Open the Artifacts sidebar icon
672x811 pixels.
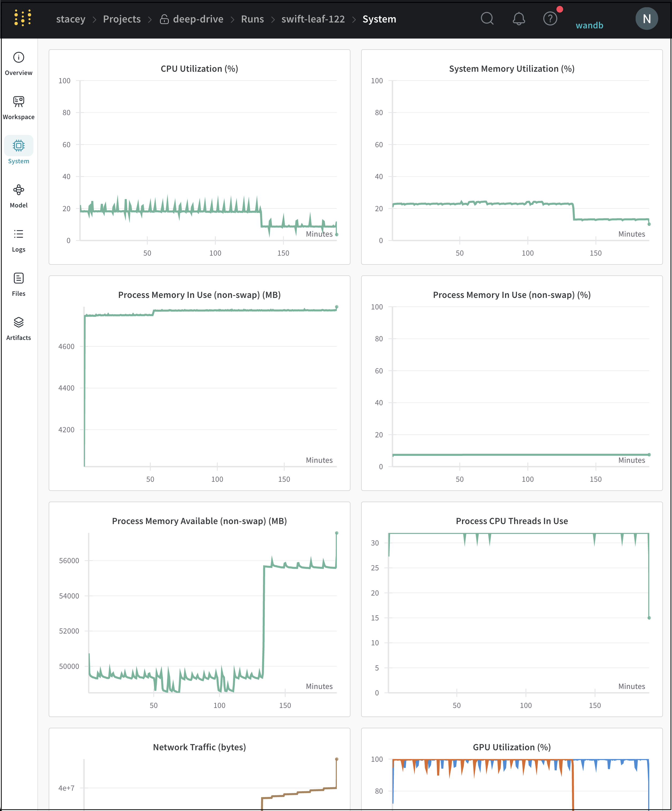(x=18, y=322)
